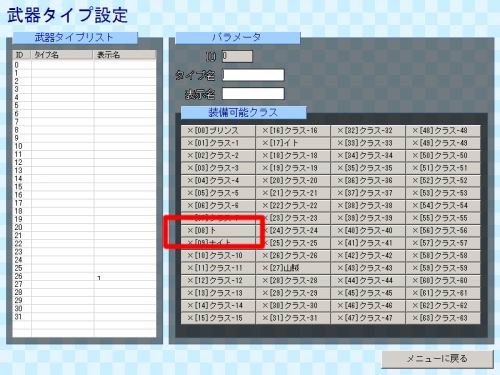
Task: Toggle class [03]クラス-3
Action: [218, 168]
